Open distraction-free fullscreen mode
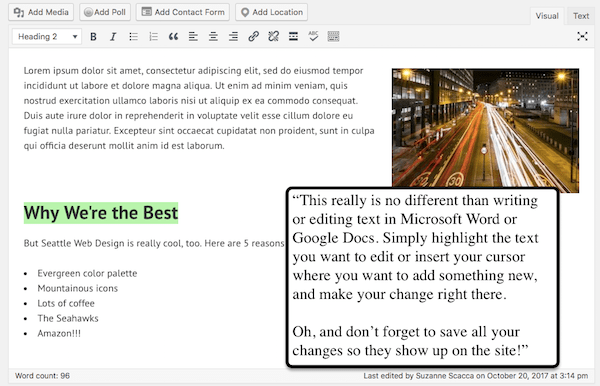The width and height of the screenshot is (600, 386). [x=582, y=37]
